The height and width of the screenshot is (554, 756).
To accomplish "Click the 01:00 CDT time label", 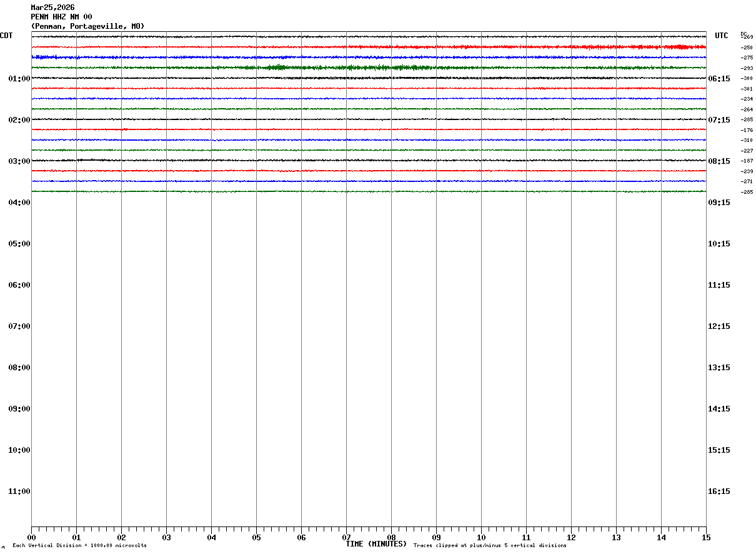I will pos(19,79).
